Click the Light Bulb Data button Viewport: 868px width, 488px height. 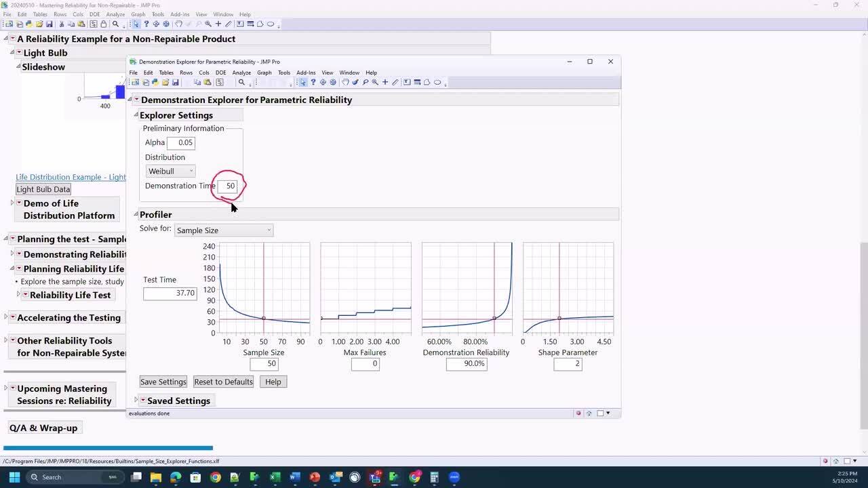(43, 189)
